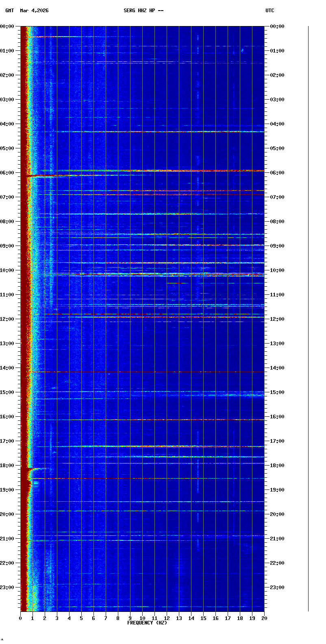Click the 20 tick on frequency axis
Viewport: 326px width, 644px height.
coord(264,618)
